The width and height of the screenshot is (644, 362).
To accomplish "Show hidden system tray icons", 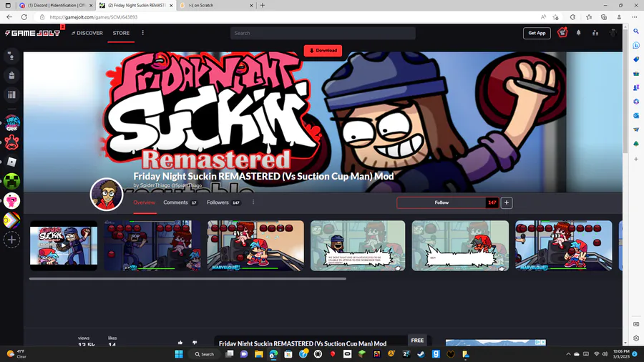I will pyautogui.click(x=568, y=354).
